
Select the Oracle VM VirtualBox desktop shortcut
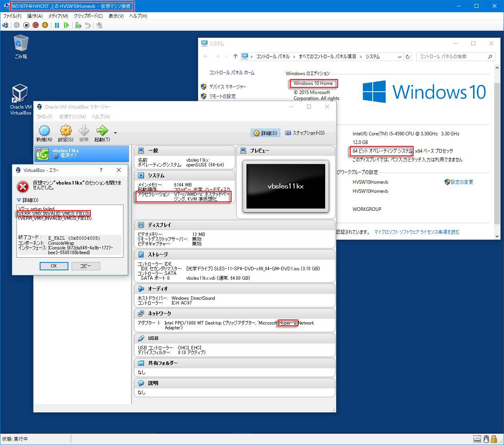point(21,100)
